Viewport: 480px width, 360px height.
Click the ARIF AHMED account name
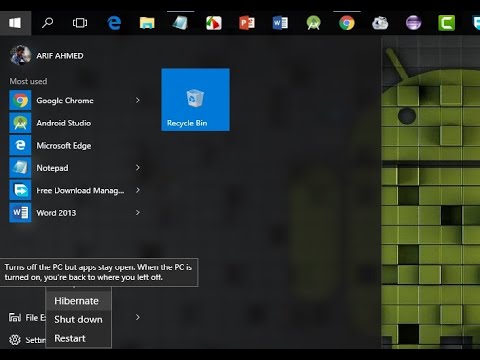(x=60, y=56)
